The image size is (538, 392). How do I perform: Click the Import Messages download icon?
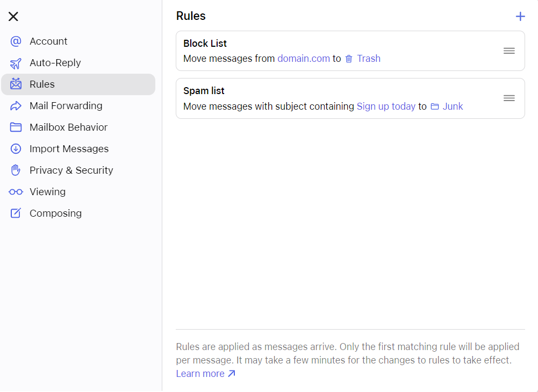pyautogui.click(x=16, y=148)
